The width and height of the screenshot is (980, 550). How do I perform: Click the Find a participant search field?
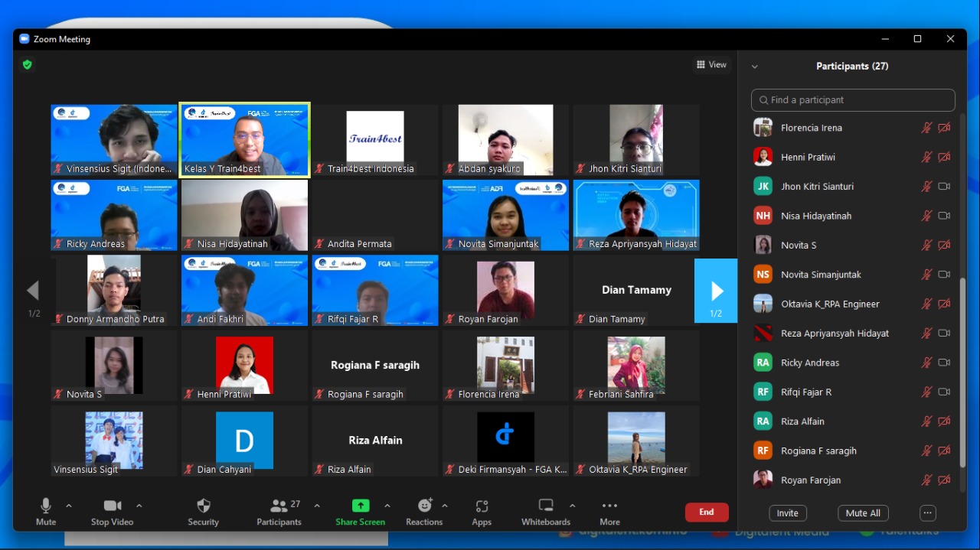853,100
